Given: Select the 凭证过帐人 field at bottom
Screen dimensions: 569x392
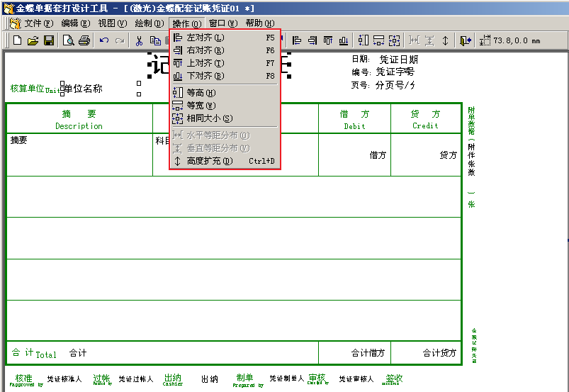Looking at the screenshot, I should tap(136, 379).
